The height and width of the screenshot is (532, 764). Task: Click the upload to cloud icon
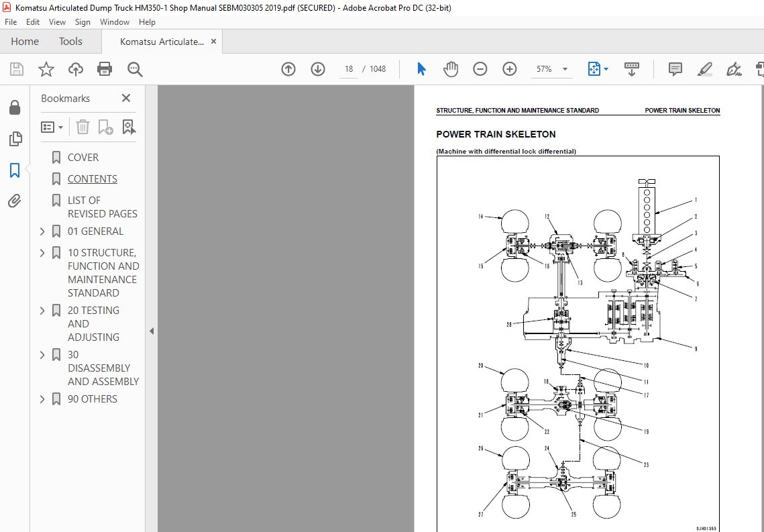point(76,69)
